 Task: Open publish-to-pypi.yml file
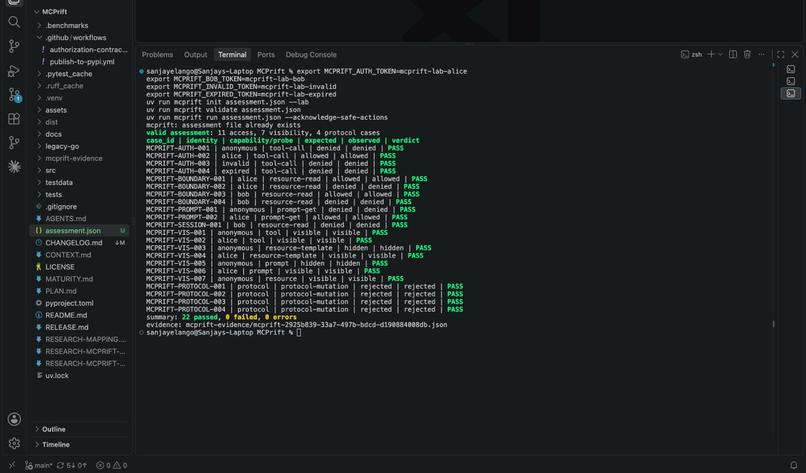[x=80, y=62]
